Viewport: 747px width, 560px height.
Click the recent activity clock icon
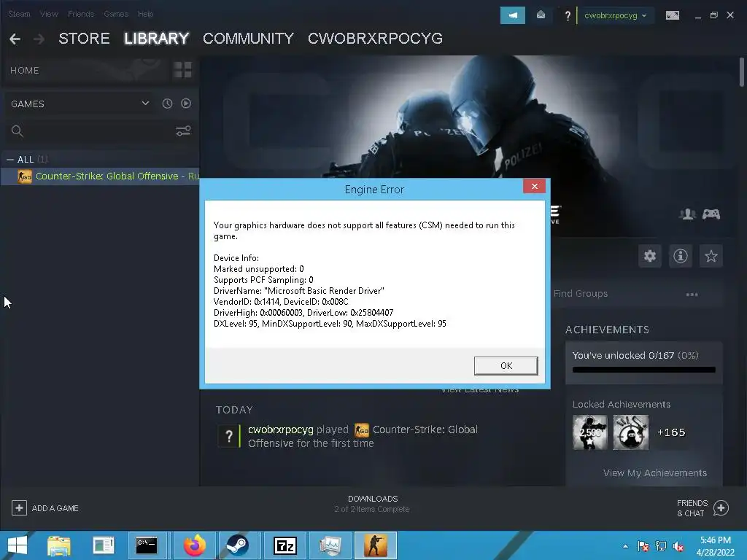point(167,104)
